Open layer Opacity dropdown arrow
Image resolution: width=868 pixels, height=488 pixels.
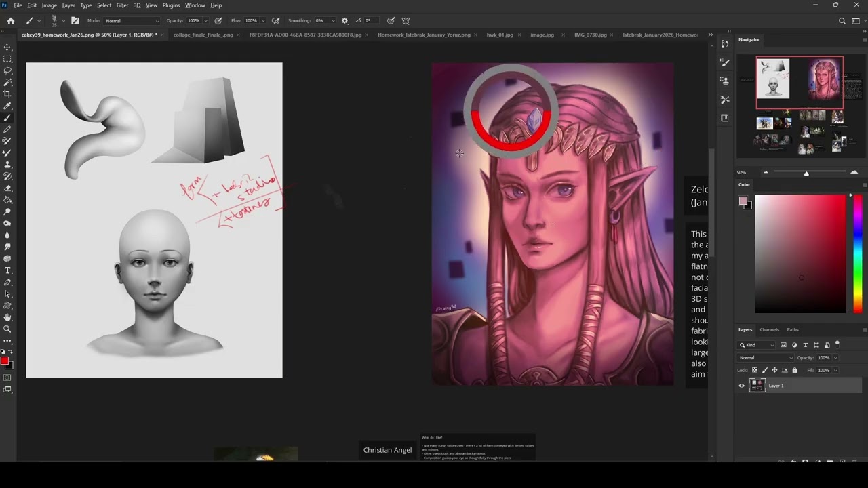tap(835, 358)
